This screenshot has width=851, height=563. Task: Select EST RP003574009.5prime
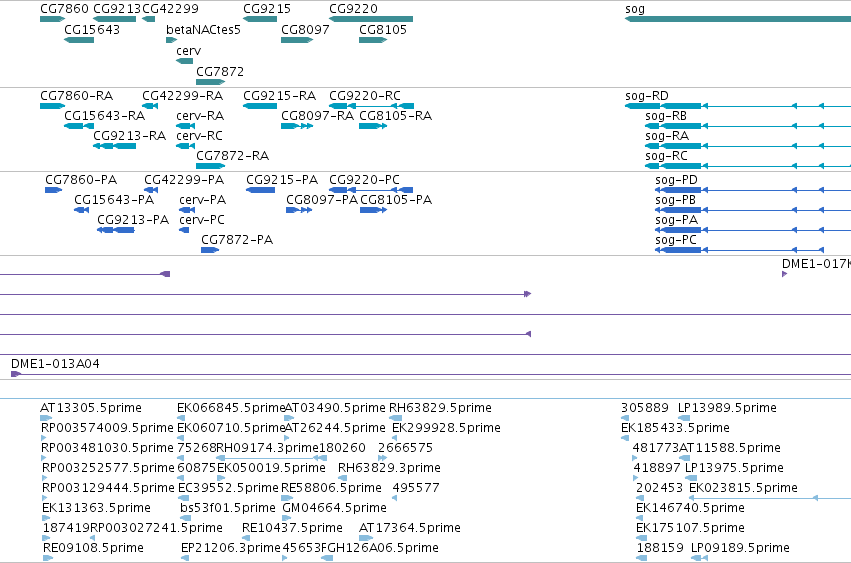[x=107, y=428]
